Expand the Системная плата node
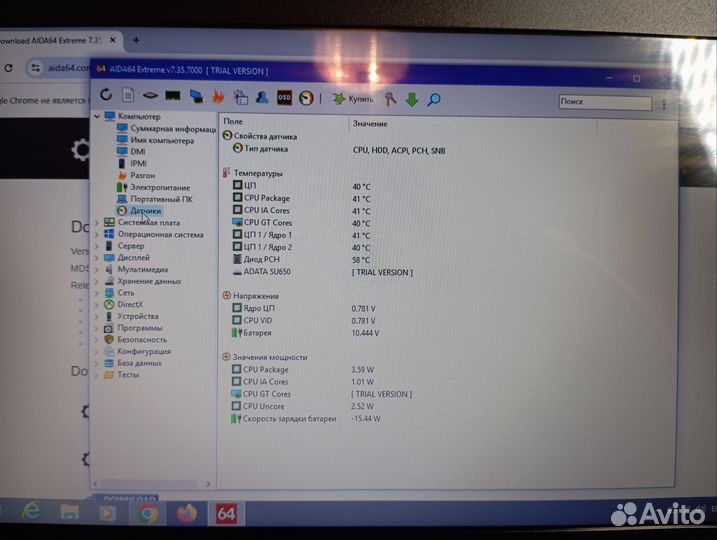 (96, 223)
